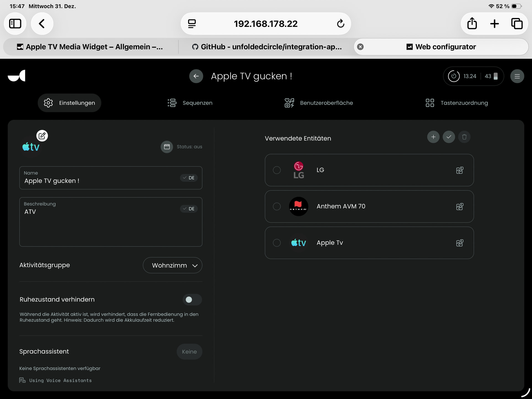Viewport: 532px width, 399px height.
Task: Select the Anthem AVM 70 radio button
Action: pyautogui.click(x=277, y=206)
